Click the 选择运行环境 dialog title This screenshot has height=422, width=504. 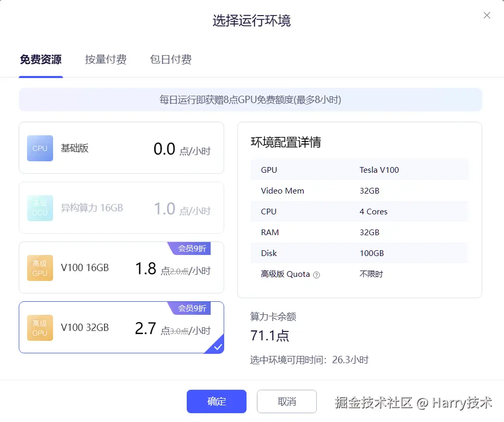[252, 21]
